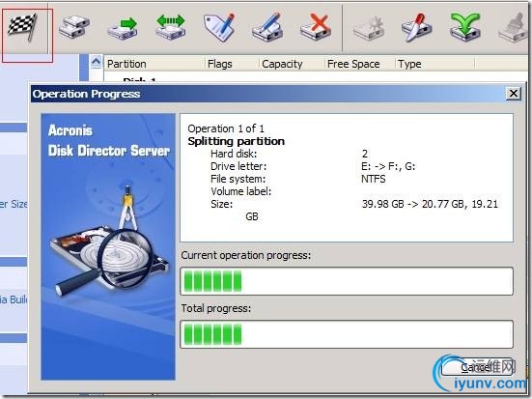Screen dimensions: 532x399
Task: Click the NTFS file system value
Action: [374, 179]
